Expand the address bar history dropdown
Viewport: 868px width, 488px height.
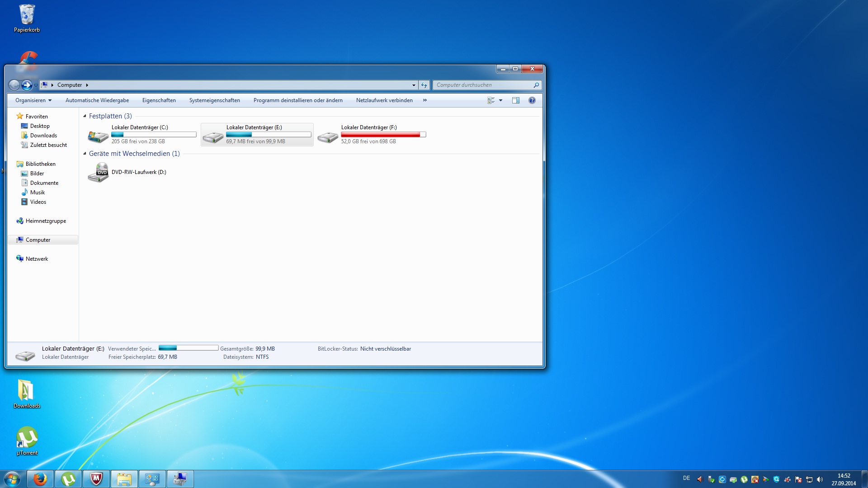[414, 85]
